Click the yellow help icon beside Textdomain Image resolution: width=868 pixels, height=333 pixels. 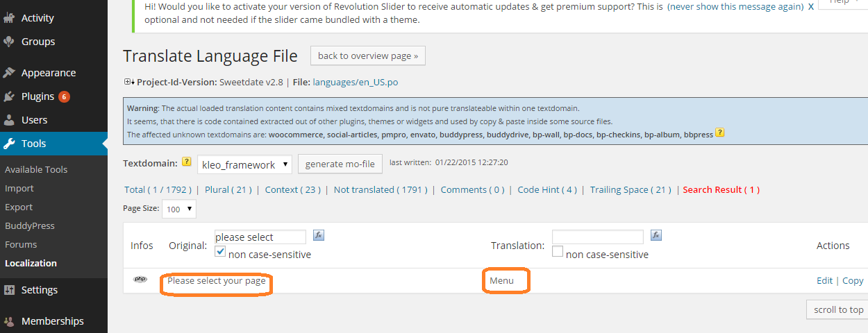point(187,162)
